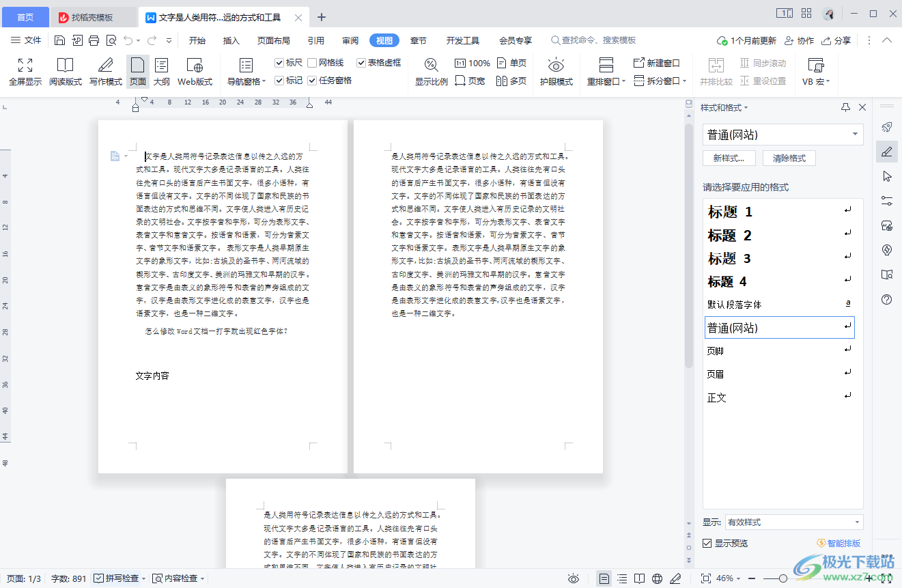902x588 pixels.
Task: Open the current style combo box
Action: 783,135
